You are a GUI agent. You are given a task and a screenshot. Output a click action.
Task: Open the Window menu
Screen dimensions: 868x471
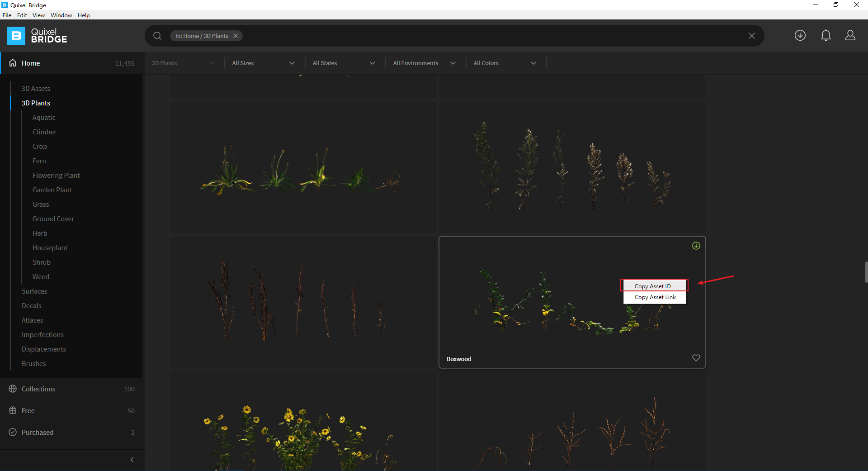pos(61,15)
